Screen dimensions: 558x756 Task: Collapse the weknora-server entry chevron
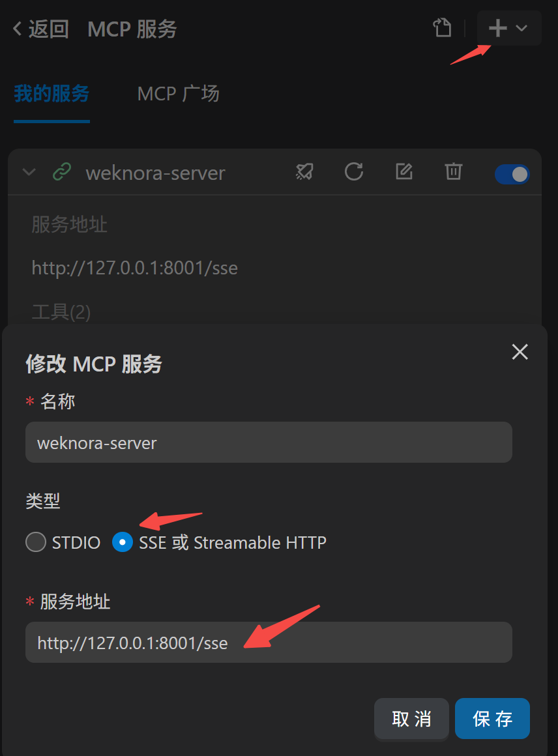tap(29, 171)
